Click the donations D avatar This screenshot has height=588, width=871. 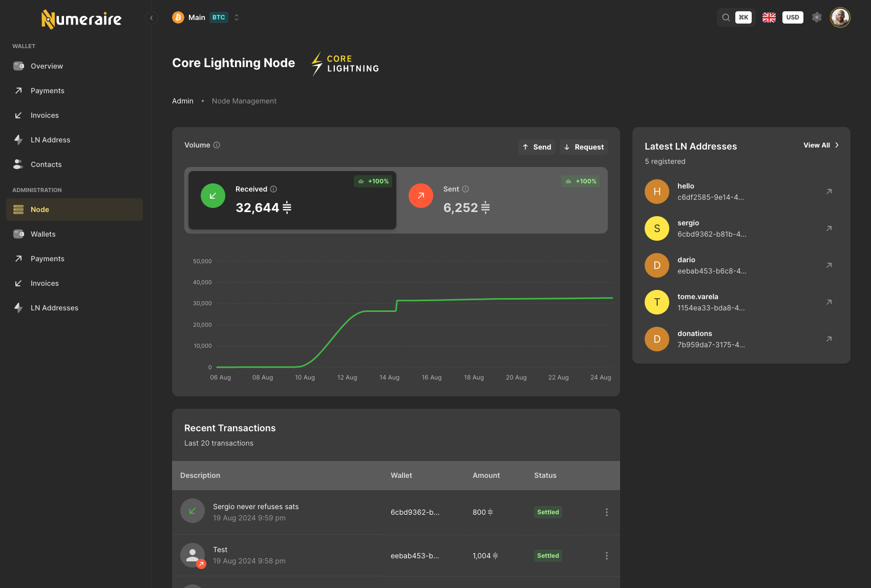click(x=657, y=339)
